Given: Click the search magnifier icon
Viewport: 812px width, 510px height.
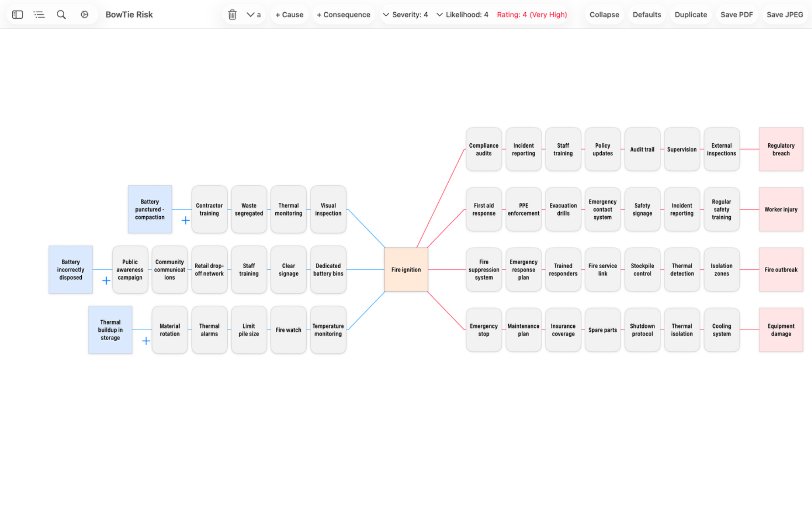Looking at the screenshot, I should coord(61,15).
